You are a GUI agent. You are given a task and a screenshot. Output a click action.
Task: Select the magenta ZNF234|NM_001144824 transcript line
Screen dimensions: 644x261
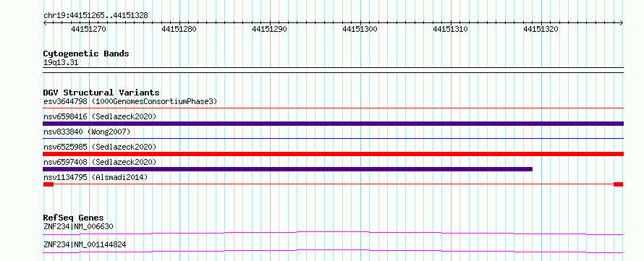point(333,251)
